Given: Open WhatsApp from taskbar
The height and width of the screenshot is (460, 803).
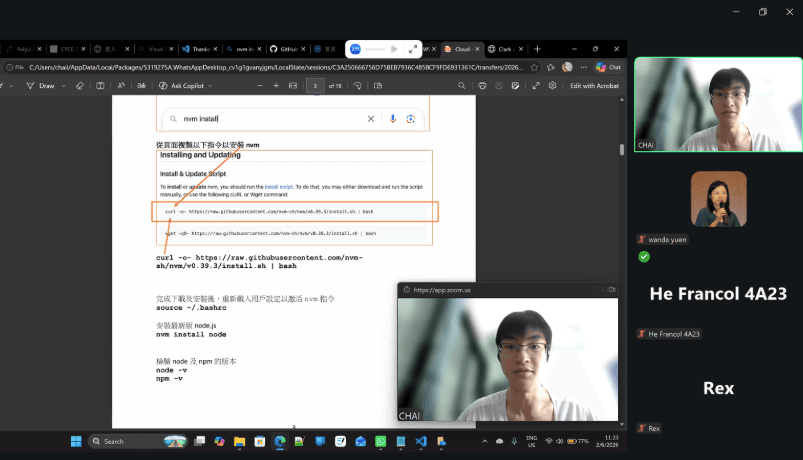Looking at the screenshot, I should pyautogui.click(x=381, y=442).
